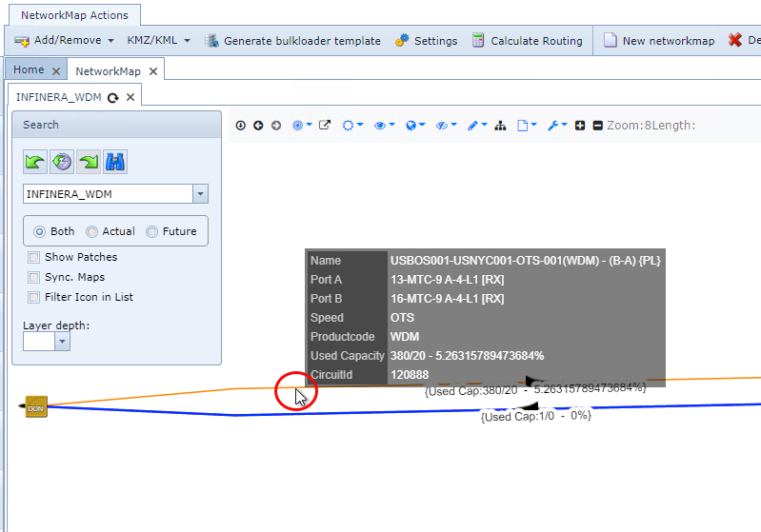Enable the Show Patches checkbox
The image size is (761, 532).
[x=34, y=257]
